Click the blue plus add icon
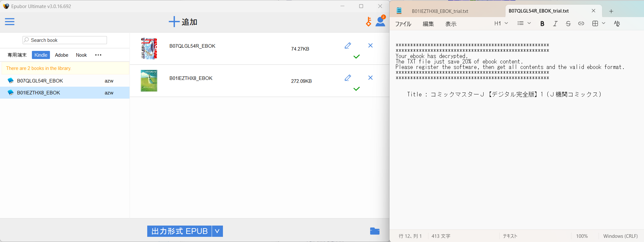 tap(174, 22)
